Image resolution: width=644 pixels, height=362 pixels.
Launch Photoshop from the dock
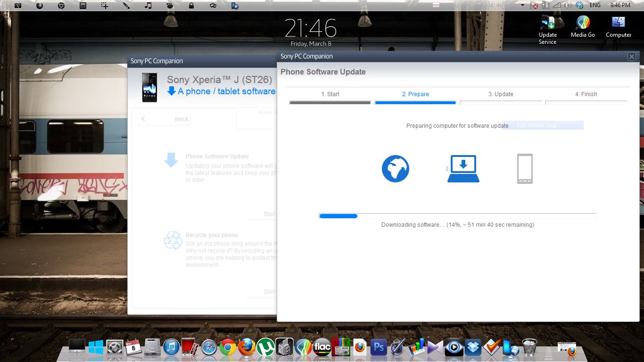(379, 348)
